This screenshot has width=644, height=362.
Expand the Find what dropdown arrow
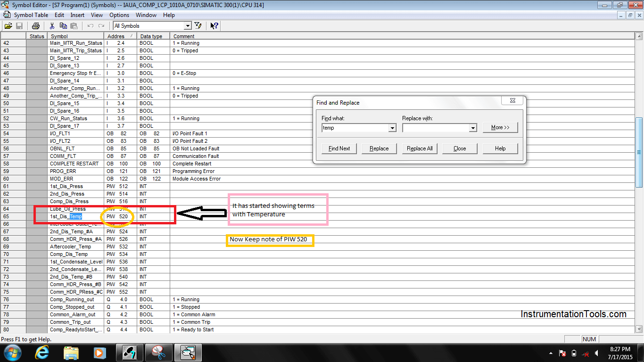click(392, 128)
